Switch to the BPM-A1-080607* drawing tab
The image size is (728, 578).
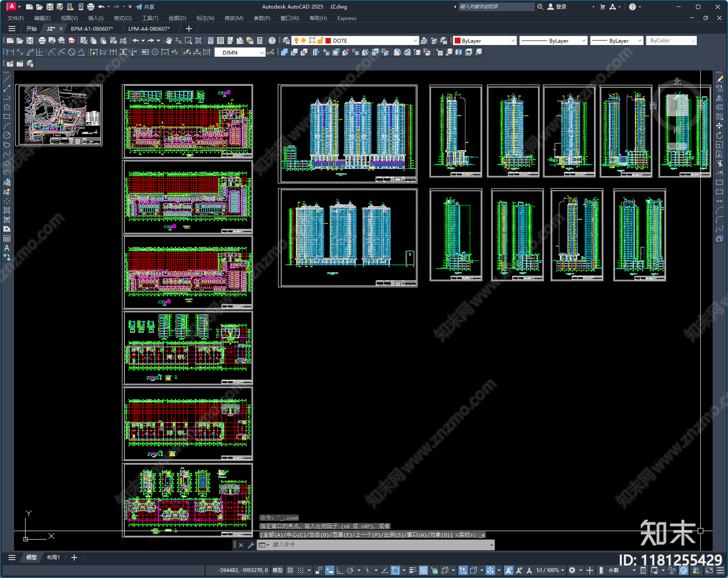tap(92, 29)
